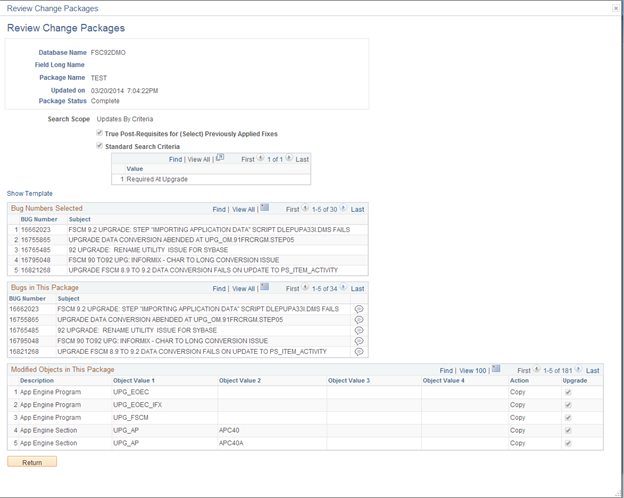Toggle Upgrade checkbox for APC40A row
Image resolution: width=624 pixels, height=498 pixels.
click(x=568, y=443)
